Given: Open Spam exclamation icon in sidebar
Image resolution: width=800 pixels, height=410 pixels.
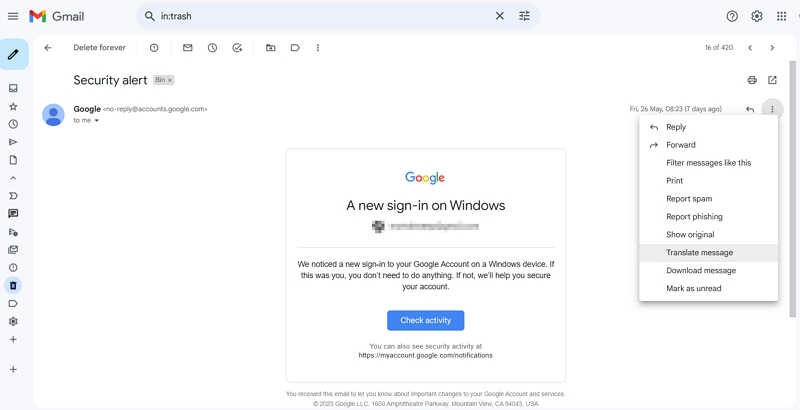Looking at the screenshot, I should (13, 268).
